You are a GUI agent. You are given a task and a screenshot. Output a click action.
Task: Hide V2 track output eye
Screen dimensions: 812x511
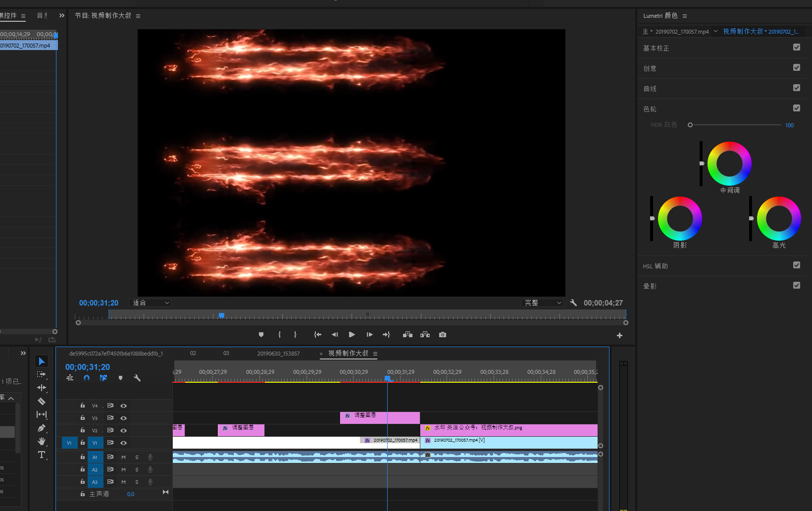coord(123,431)
